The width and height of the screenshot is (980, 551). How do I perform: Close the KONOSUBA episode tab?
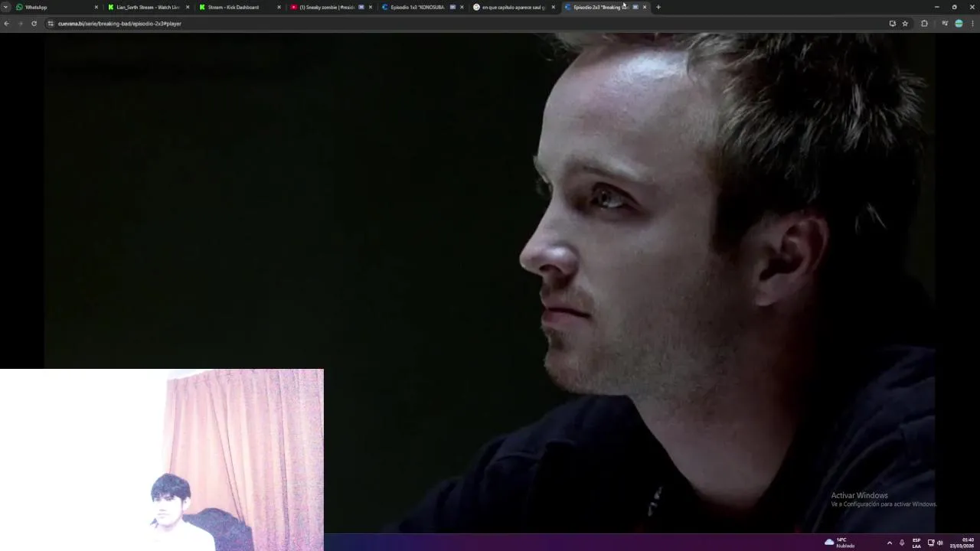pos(462,7)
